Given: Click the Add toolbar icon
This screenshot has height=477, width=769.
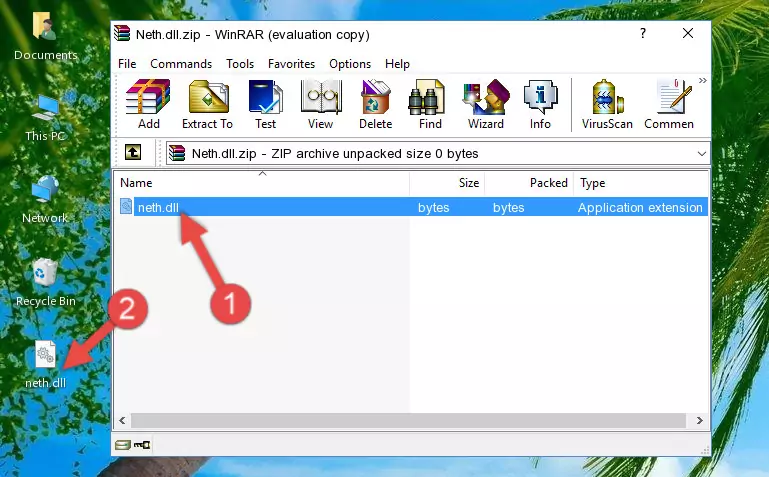Looking at the screenshot, I should [x=148, y=104].
